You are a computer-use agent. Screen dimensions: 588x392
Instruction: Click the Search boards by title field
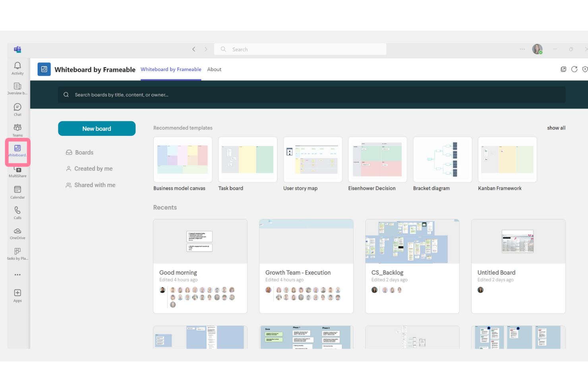[x=311, y=95]
